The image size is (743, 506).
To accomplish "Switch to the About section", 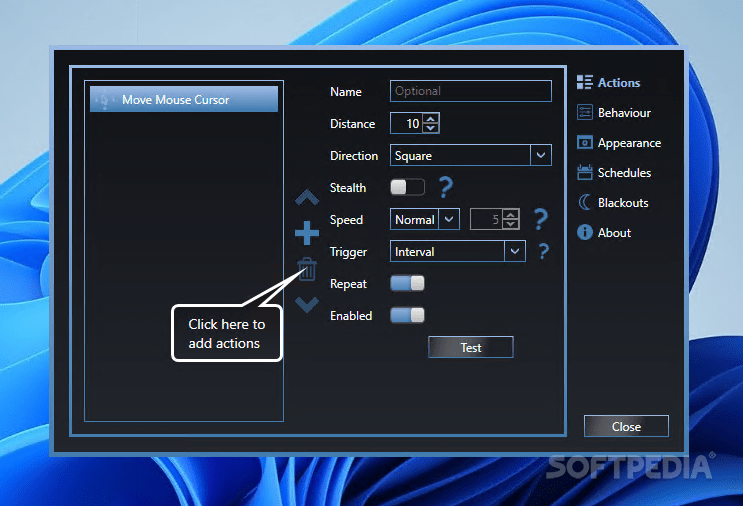I will pos(614,233).
